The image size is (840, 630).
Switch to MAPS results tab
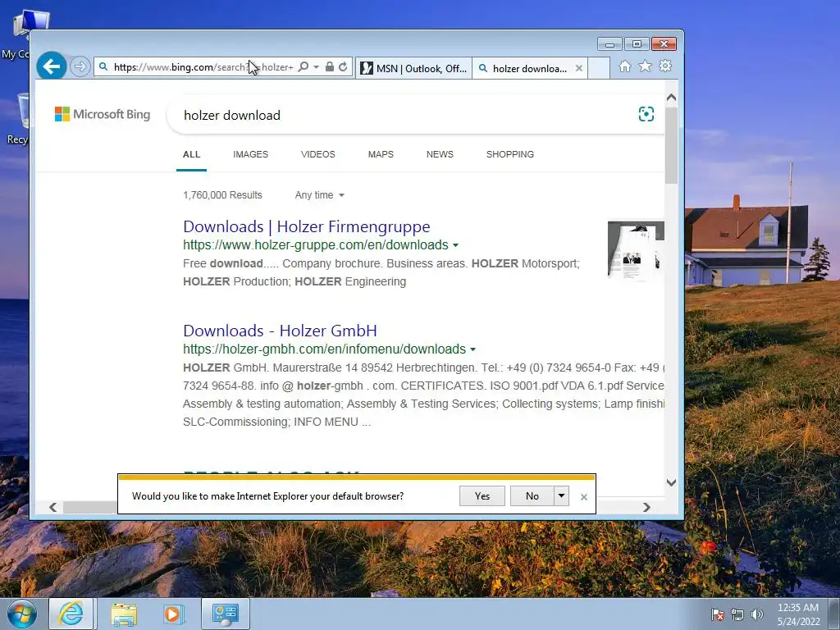[381, 154]
